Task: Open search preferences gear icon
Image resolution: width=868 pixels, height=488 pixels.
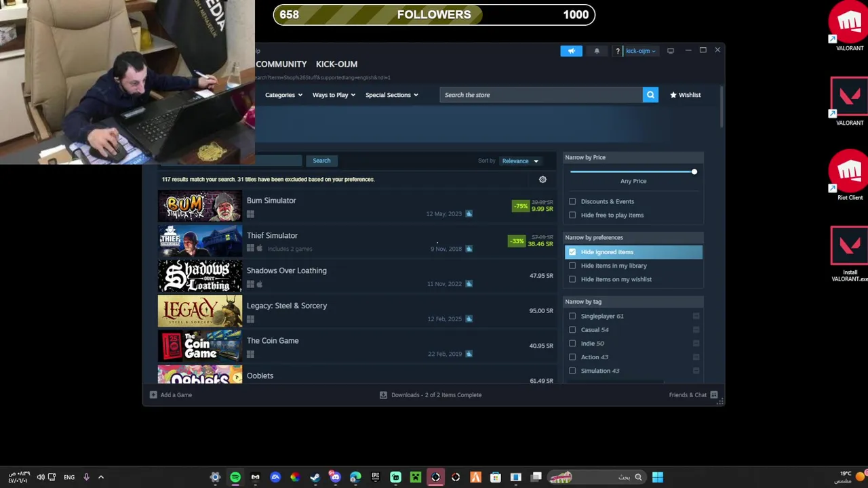Action: point(542,180)
